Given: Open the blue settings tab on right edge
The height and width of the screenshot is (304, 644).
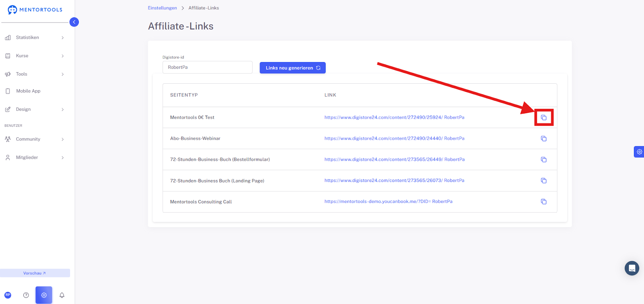Looking at the screenshot, I should [639, 152].
